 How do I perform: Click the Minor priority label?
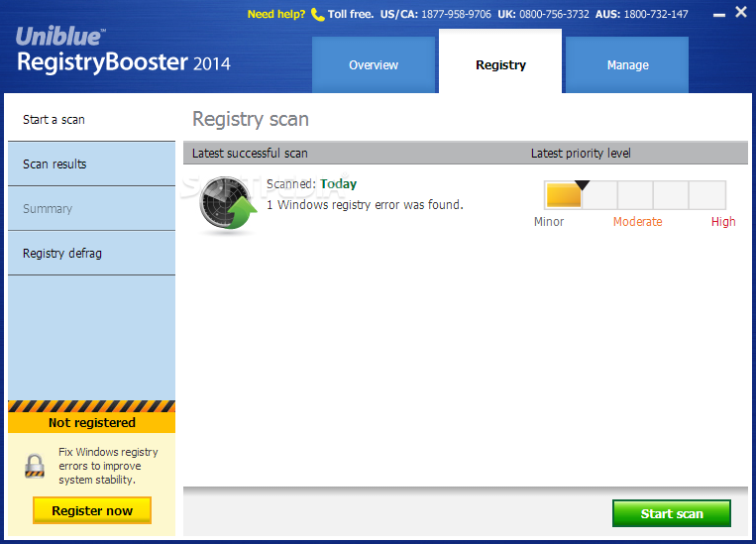[549, 221]
